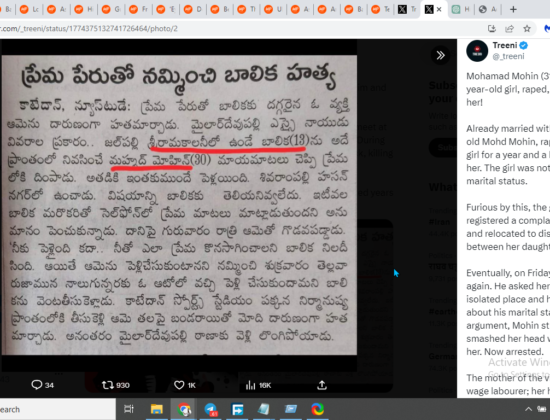Switch to the 'Ti' tab
Viewport: 550px width, 420px height.
tap(247, 9)
